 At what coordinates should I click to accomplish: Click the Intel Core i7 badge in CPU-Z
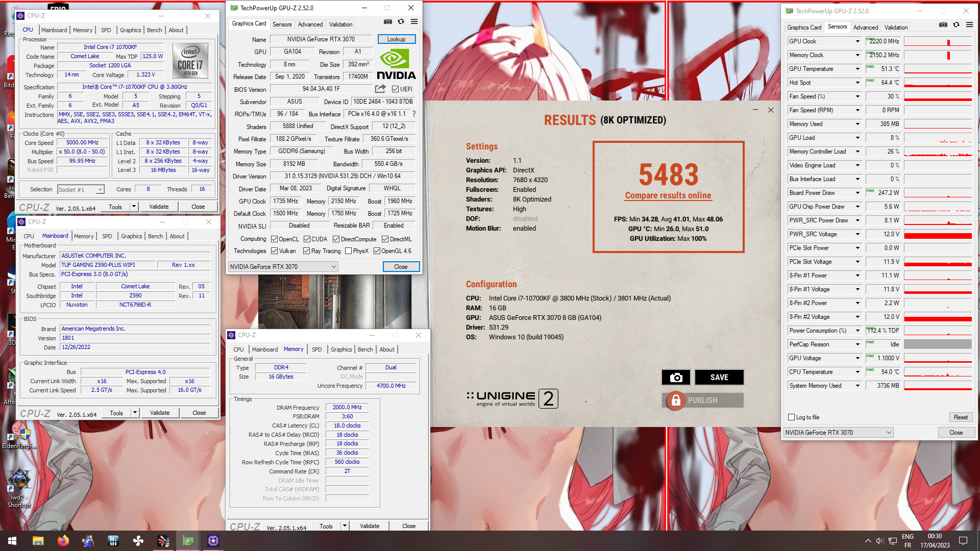tap(190, 60)
